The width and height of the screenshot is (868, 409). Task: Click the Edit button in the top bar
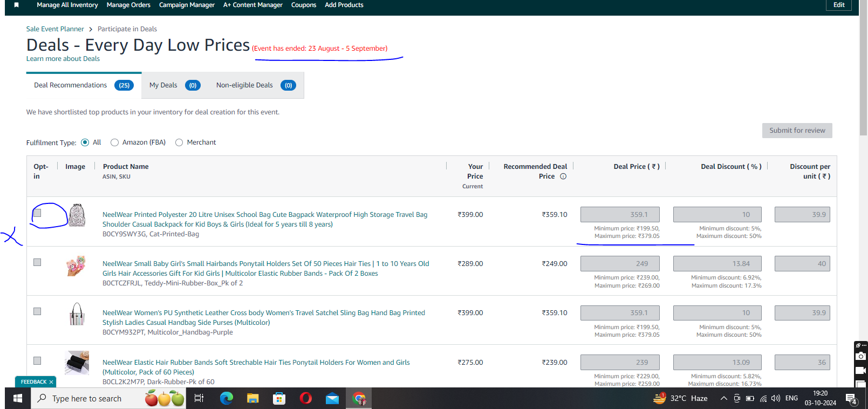pyautogui.click(x=839, y=5)
